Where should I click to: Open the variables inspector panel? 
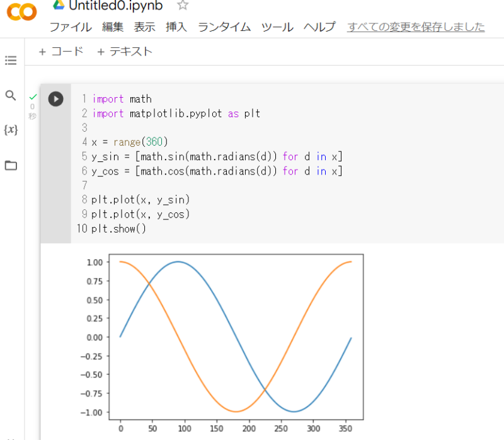(11, 130)
